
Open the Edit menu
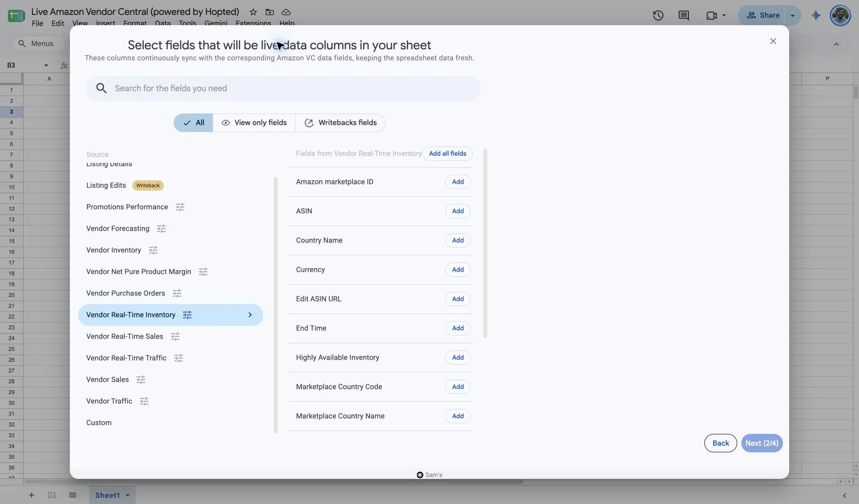click(58, 24)
